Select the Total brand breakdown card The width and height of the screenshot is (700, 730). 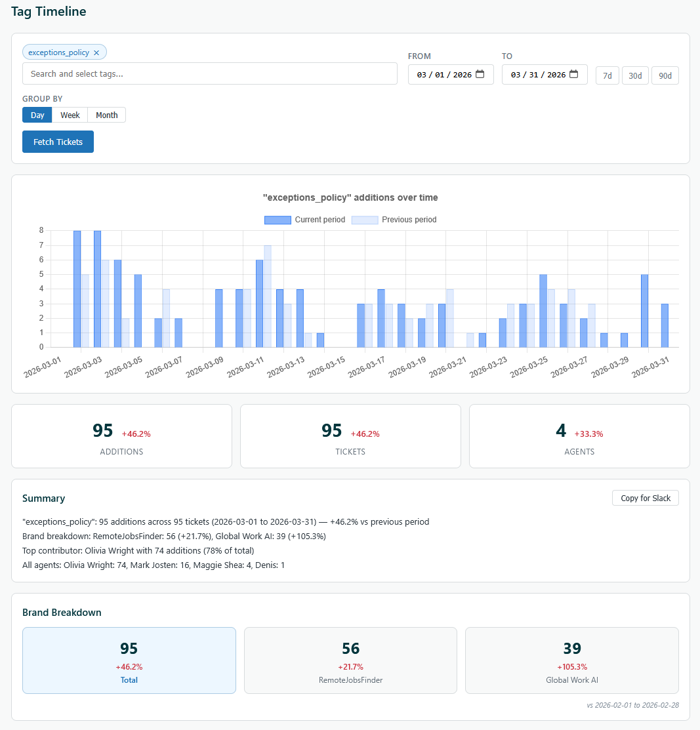(x=129, y=659)
